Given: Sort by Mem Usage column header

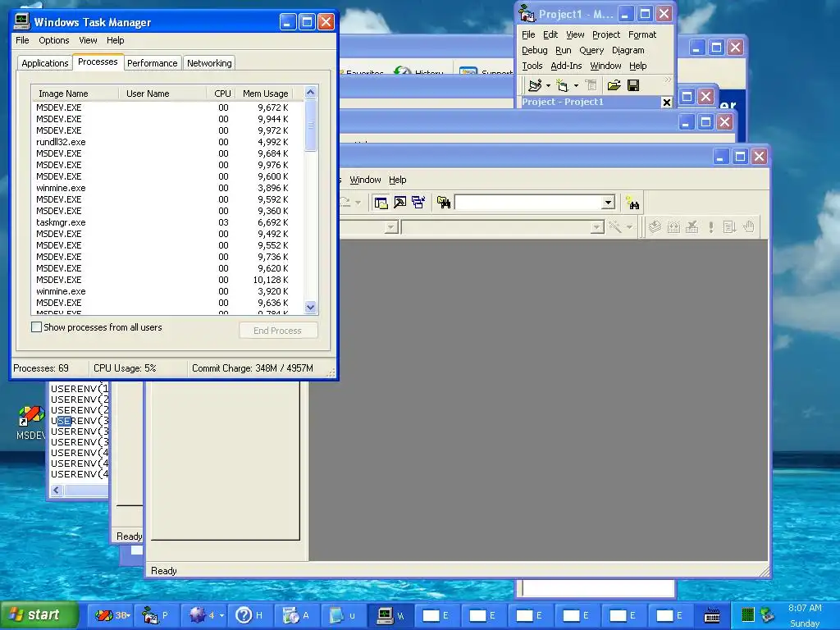Looking at the screenshot, I should tap(266, 94).
